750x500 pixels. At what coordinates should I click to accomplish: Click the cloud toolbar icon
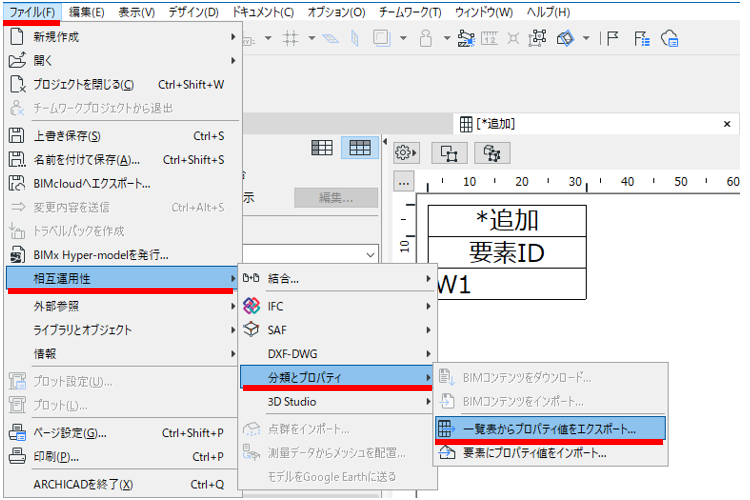point(670,38)
